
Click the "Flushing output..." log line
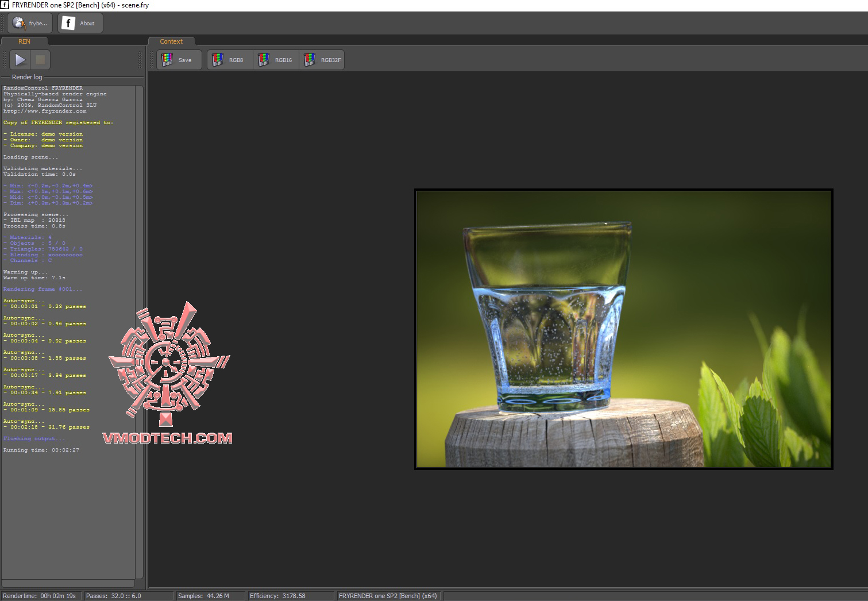(x=34, y=438)
